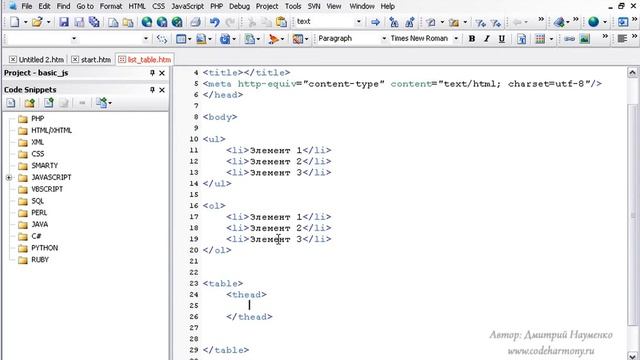
Task: Select the PYTHON snippets folder
Action: click(44, 248)
